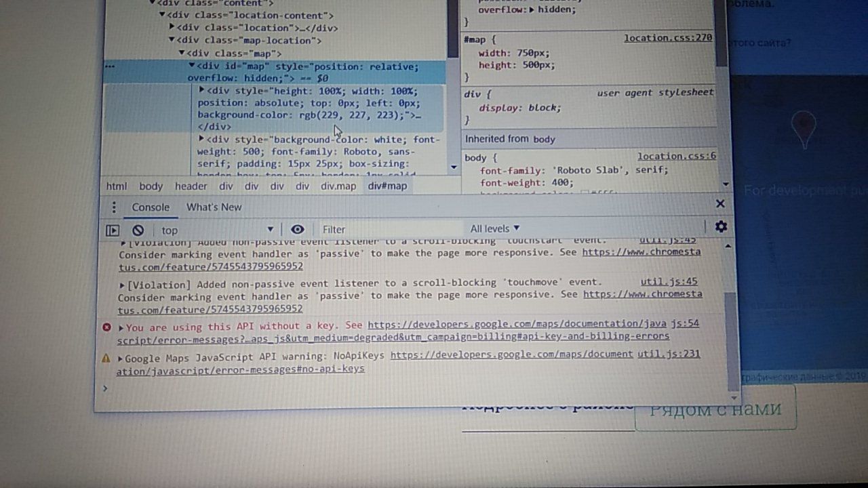The image size is (868, 488).
Task: Toggle the console sidebar icon
Action: tap(113, 230)
